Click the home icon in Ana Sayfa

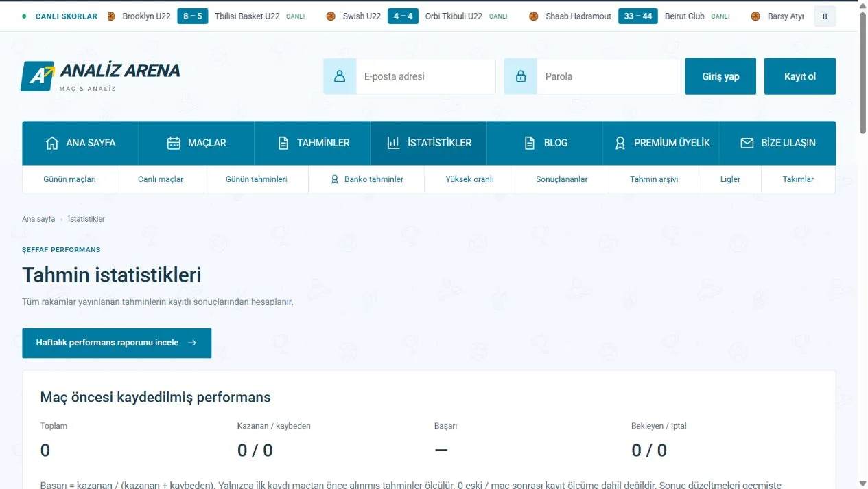(x=52, y=143)
